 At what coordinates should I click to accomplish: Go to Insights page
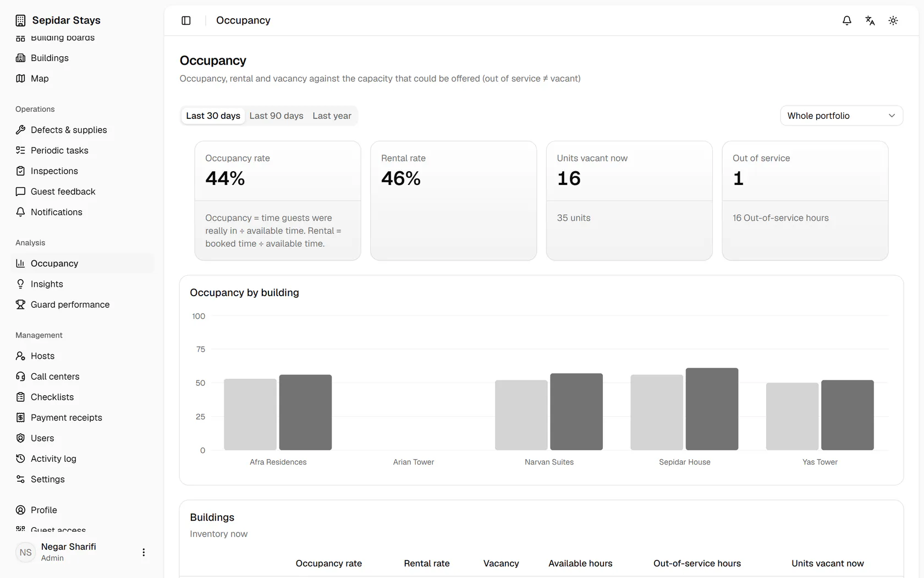tap(82, 284)
